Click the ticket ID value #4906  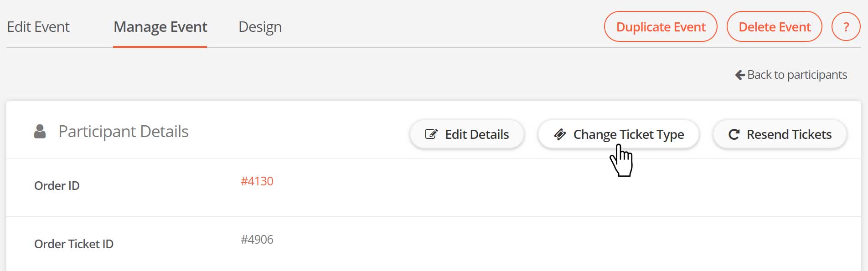pos(257,240)
